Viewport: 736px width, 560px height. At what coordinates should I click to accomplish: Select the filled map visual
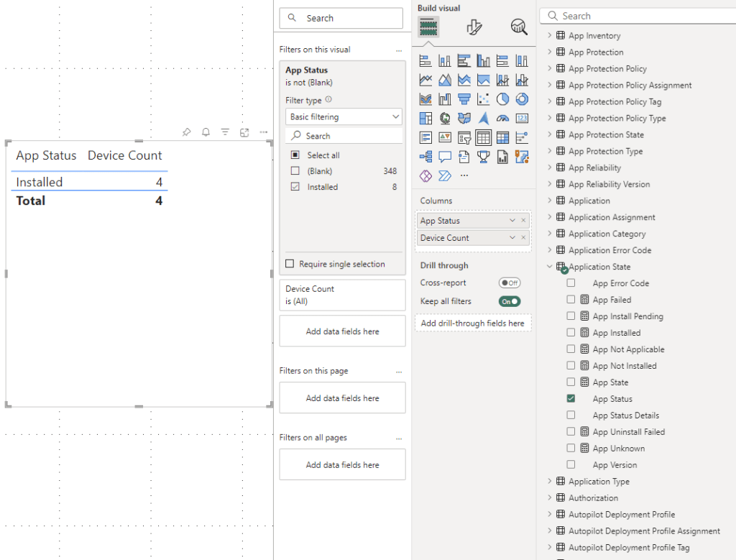pyautogui.click(x=464, y=119)
